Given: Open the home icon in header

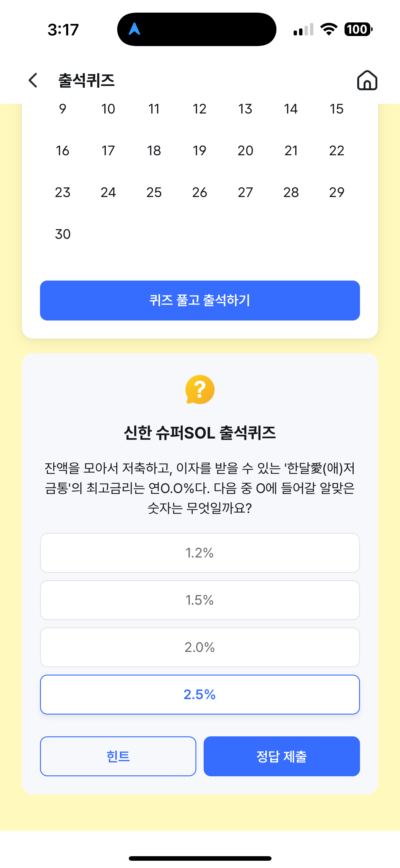Looking at the screenshot, I should (367, 80).
